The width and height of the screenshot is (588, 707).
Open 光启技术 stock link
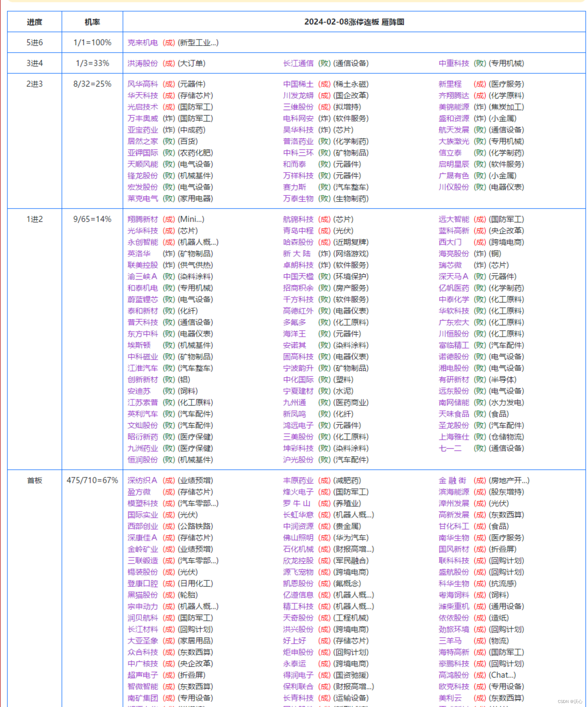[x=142, y=107]
